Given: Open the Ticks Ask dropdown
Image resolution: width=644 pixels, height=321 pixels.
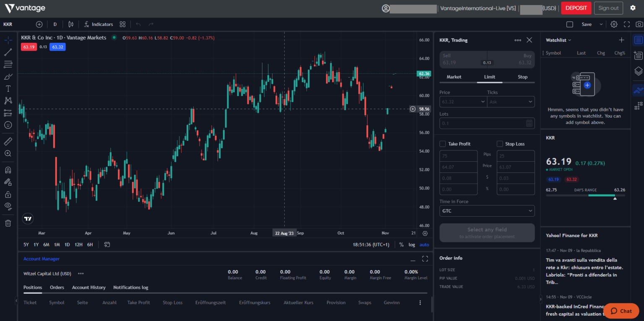Looking at the screenshot, I should click(511, 101).
